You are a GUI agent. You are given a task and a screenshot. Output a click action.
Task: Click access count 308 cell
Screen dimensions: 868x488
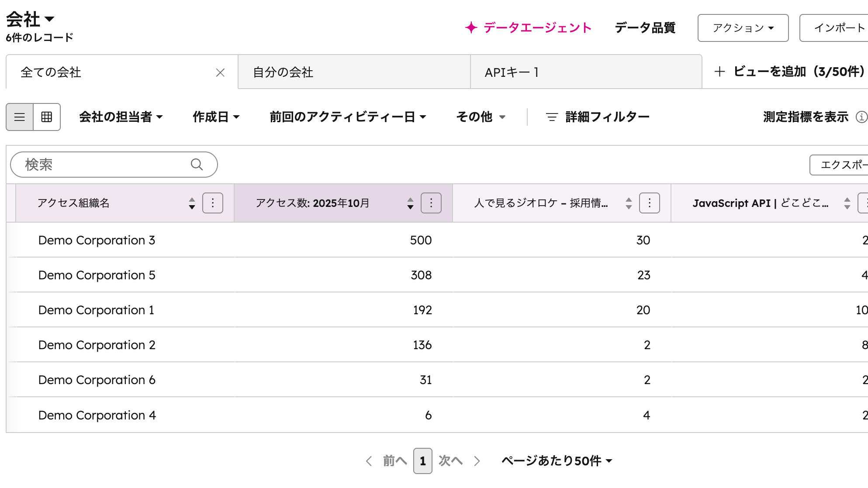(421, 275)
